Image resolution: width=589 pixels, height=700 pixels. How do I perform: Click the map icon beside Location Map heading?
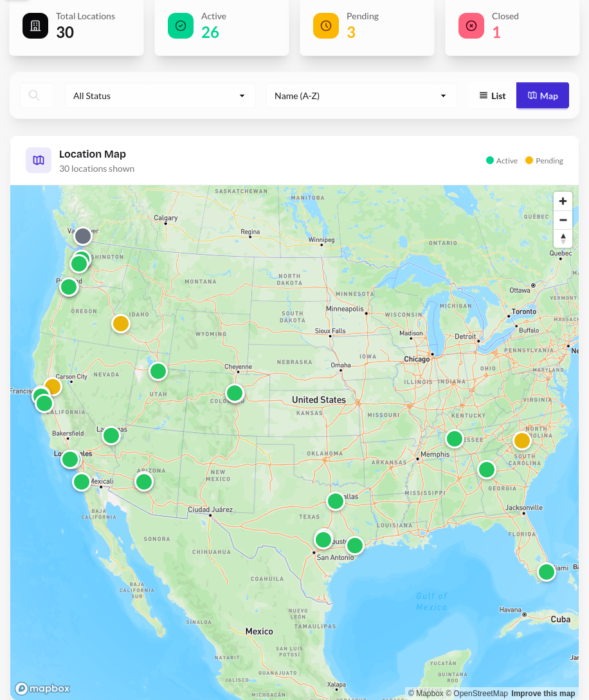tap(38, 160)
